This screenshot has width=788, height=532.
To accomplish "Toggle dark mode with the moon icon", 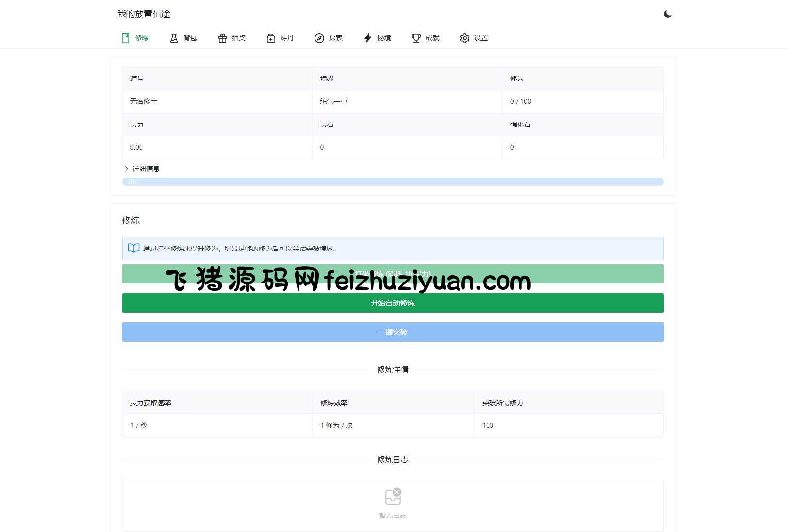I will click(667, 14).
